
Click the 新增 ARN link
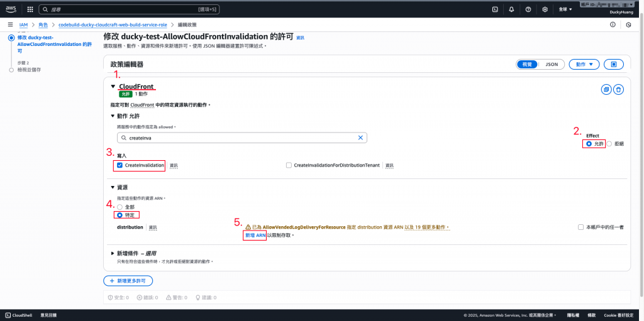tap(255, 235)
